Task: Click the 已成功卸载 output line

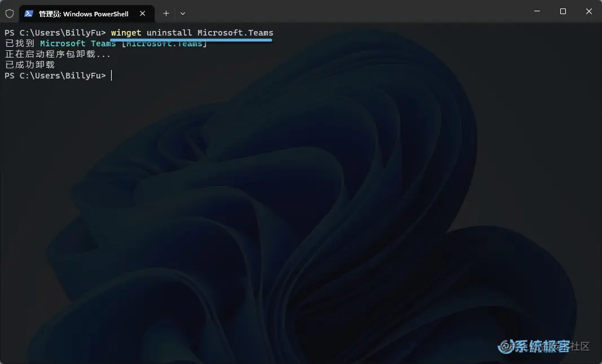Action: coord(30,65)
